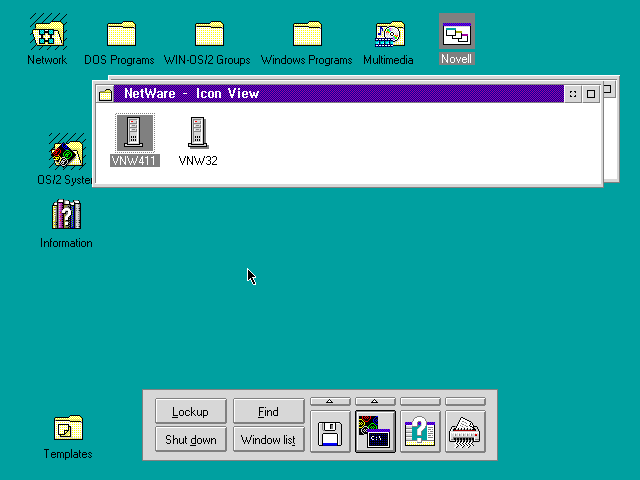Open the Windows Programs folder
This screenshot has height=480, width=640.
pyautogui.click(x=307, y=33)
